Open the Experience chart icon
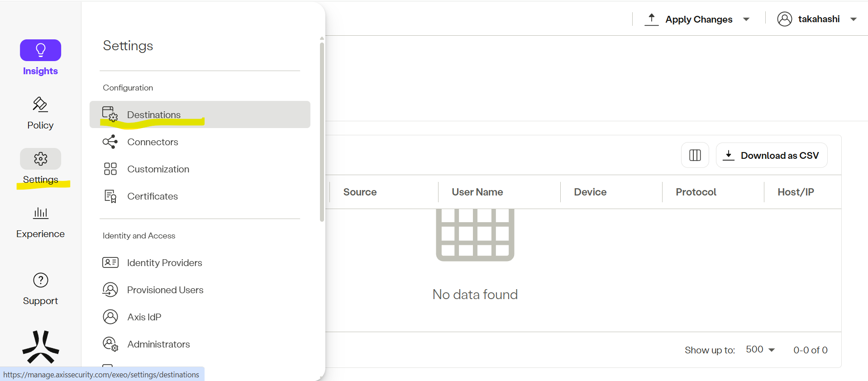Viewport: 868px width, 381px height. 40,213
